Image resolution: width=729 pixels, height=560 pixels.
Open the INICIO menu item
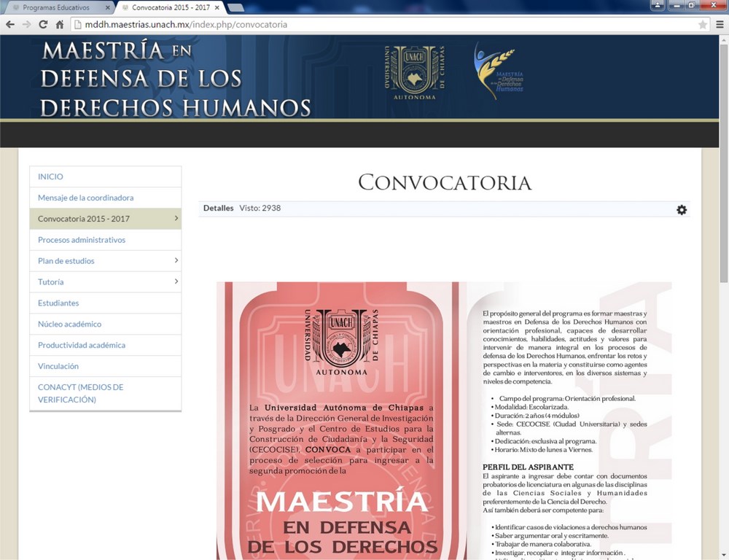[x=106, y=176]
